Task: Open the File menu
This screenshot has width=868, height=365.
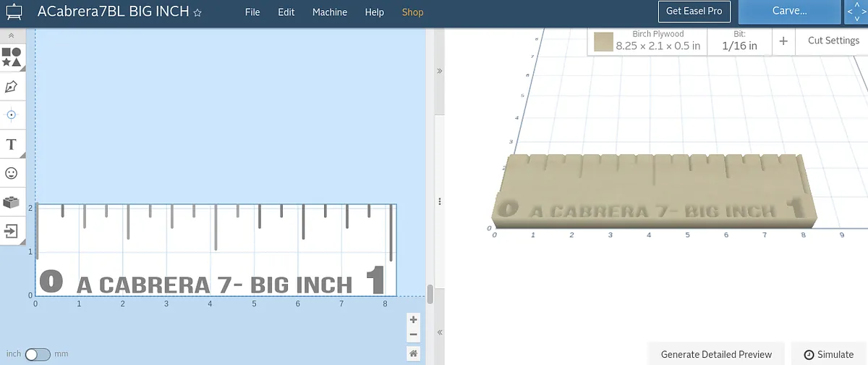Action: tap(252, 12)
